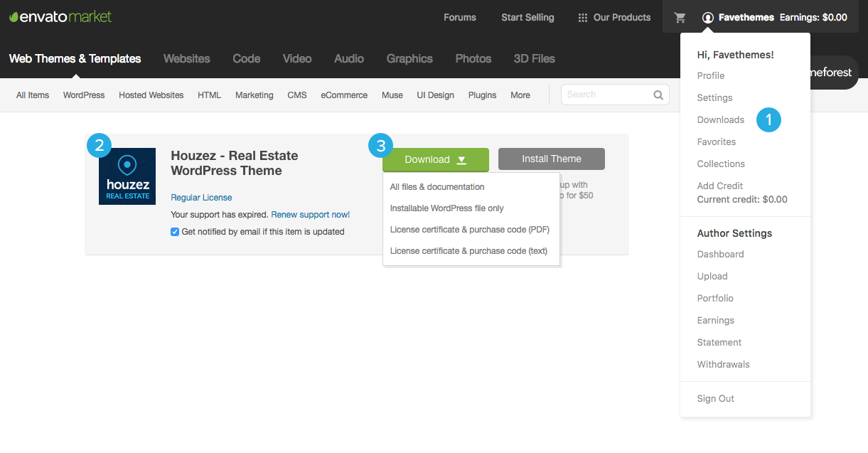Click the Houzez theme thumbnail
Image resolution: width=868 pixels, height=453 pixels.
[127, 176]
